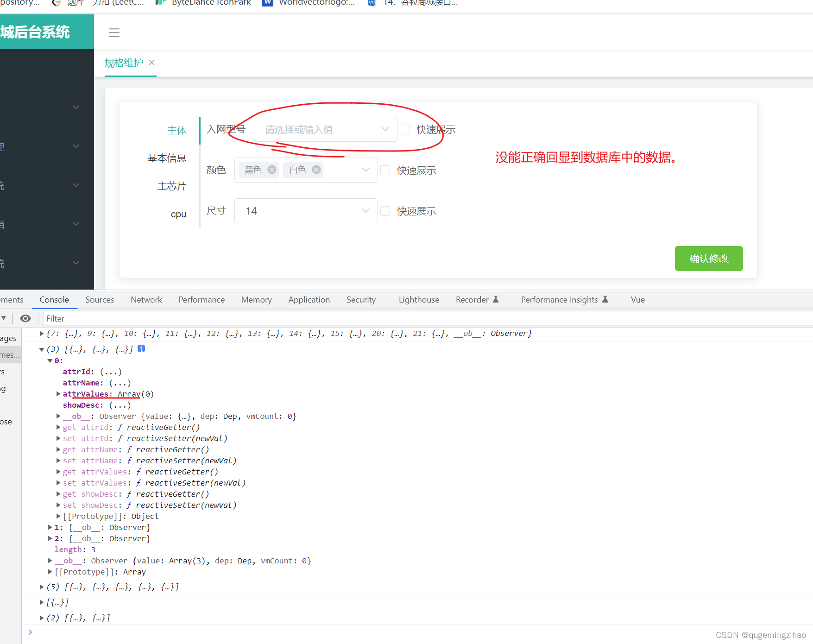Expand the second sidebar menu chevron
Screen dimensions: 813x644
pos(76,146)
